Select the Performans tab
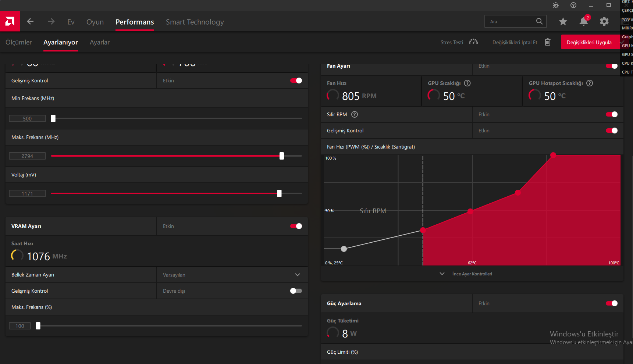The width and height of the screenshot is (633, 364). pyautogui.click(x=135, y=22)
